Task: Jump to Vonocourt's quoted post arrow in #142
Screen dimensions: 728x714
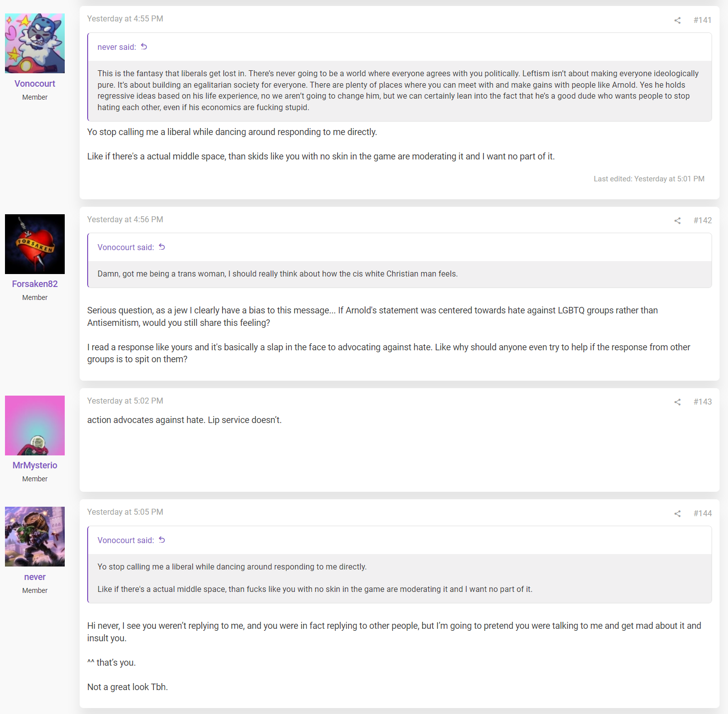Action: (x=162, y=247)
